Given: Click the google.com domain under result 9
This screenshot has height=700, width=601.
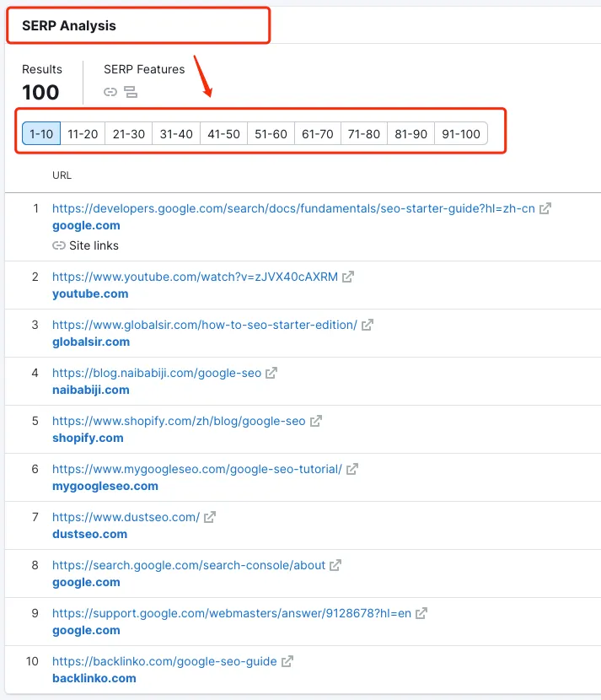Looking at the screenshot, I should (x=86, y=630).
